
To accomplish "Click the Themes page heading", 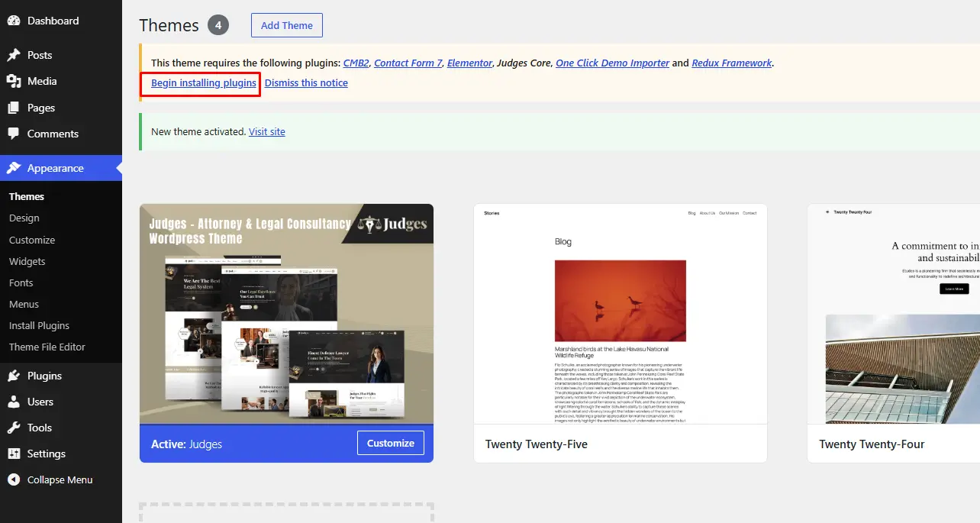I will (x=169, y=25).
